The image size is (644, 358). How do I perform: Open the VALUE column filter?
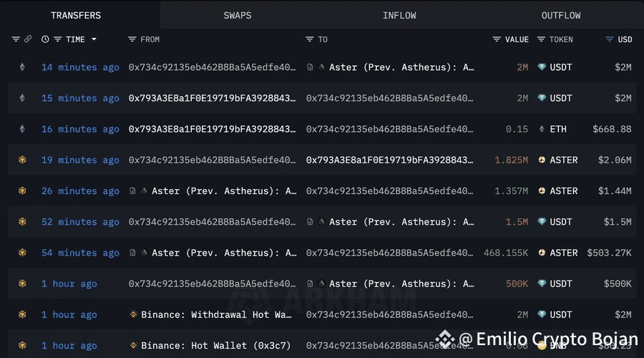pyautogui.click(x=497, y=39)
